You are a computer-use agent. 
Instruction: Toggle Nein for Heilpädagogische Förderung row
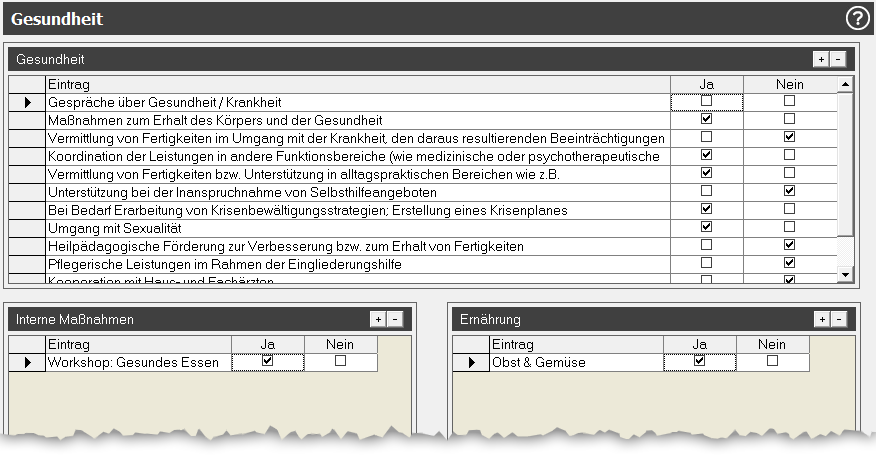(789, 246)
